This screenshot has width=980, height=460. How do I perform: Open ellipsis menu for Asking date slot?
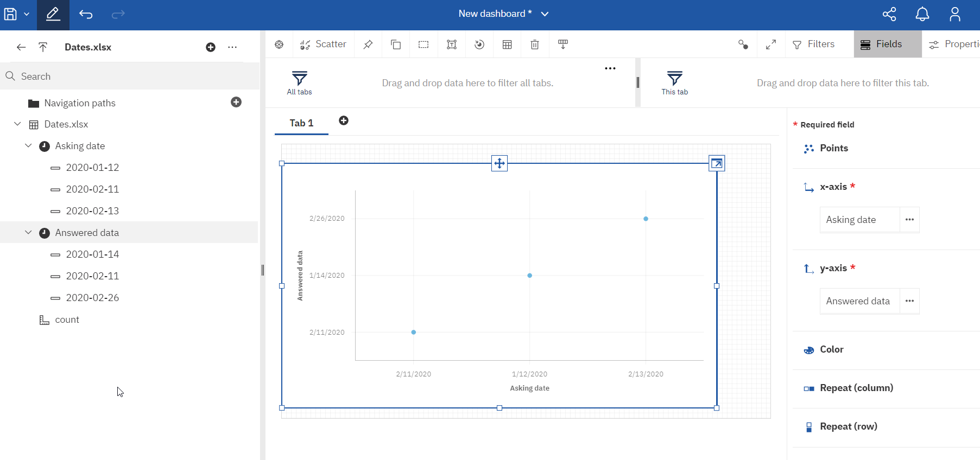tap(909, 220)
